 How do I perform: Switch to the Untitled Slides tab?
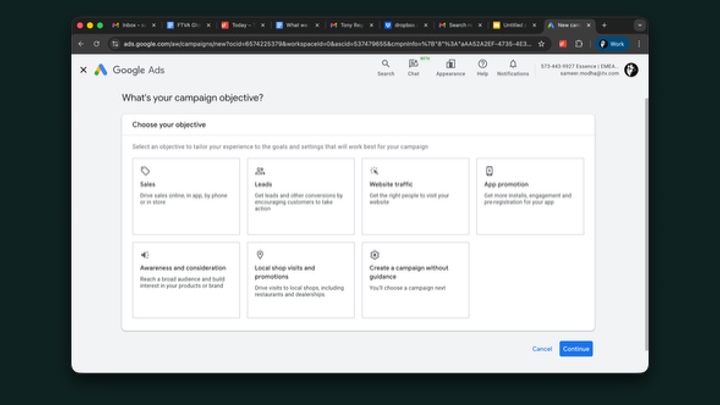514,25
